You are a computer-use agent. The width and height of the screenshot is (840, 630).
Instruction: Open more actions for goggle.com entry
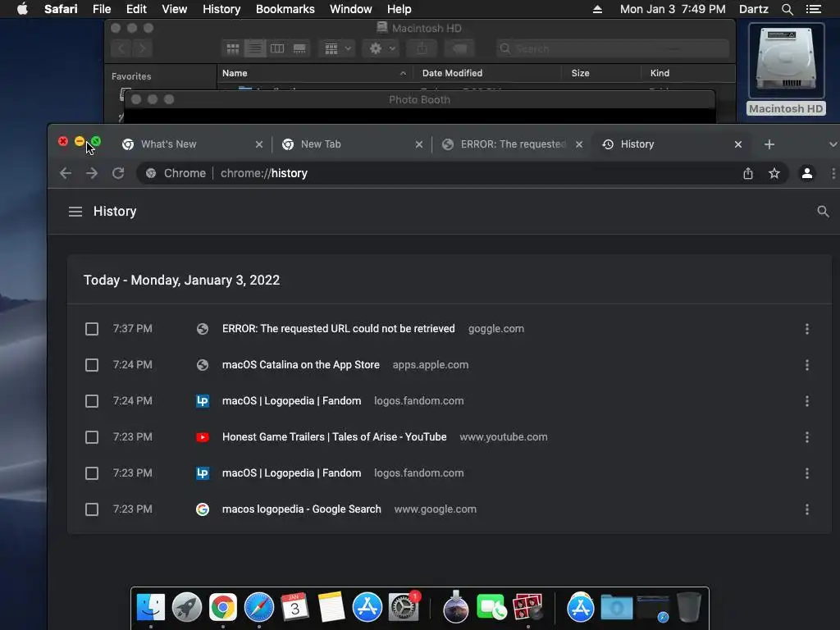[x=807, y=329]
